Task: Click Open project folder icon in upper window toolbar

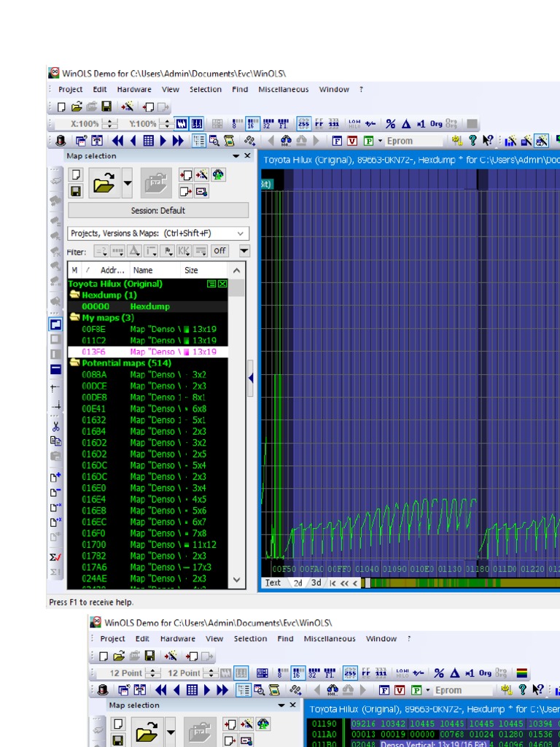Action: click(76, 107)
